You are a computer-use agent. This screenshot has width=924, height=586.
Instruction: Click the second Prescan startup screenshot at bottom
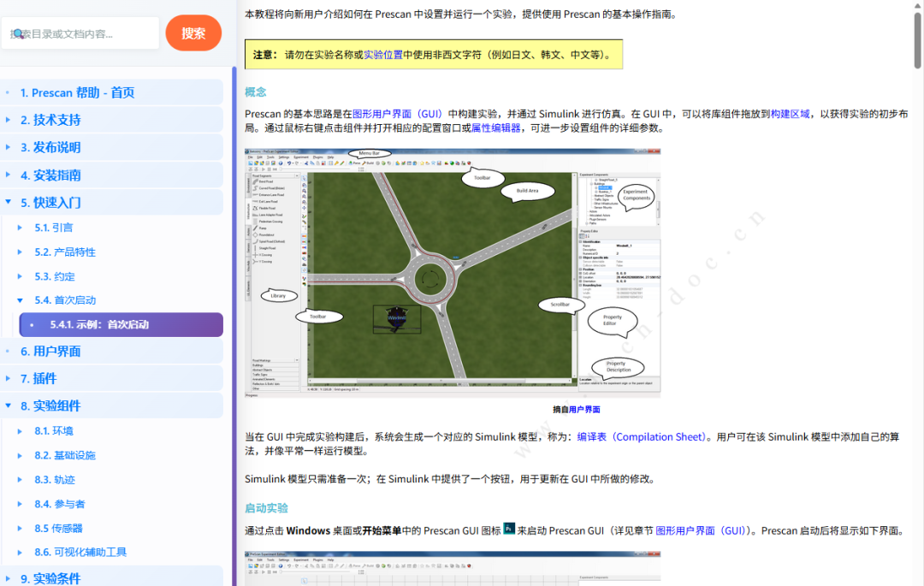click(453, 568)
